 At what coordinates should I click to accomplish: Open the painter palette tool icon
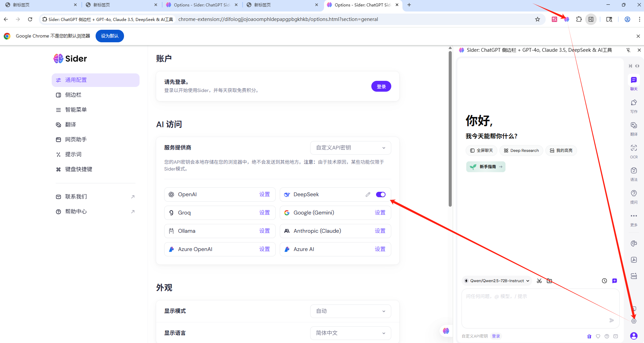634,244
